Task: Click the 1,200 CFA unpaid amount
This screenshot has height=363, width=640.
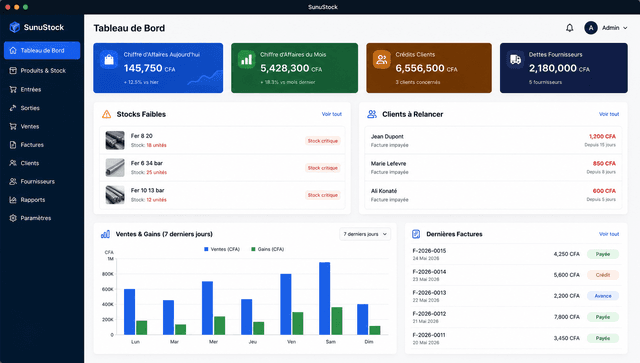Action: coord(602,136)
